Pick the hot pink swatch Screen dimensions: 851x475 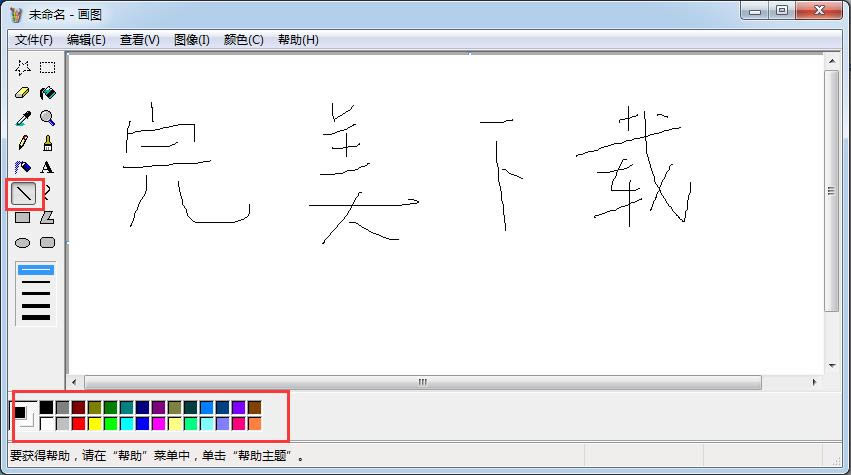coord(238,423)
